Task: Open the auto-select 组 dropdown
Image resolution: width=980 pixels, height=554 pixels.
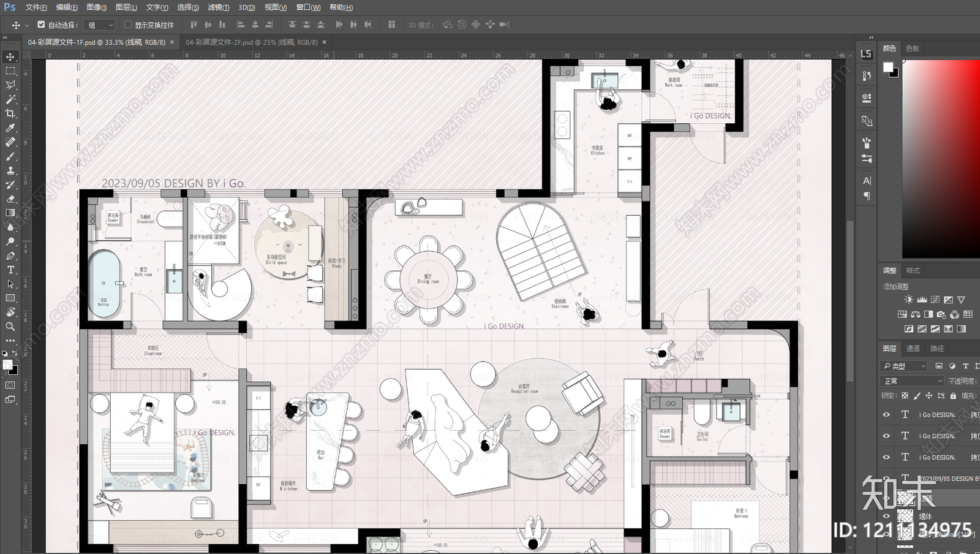Action: coord(100,25)
